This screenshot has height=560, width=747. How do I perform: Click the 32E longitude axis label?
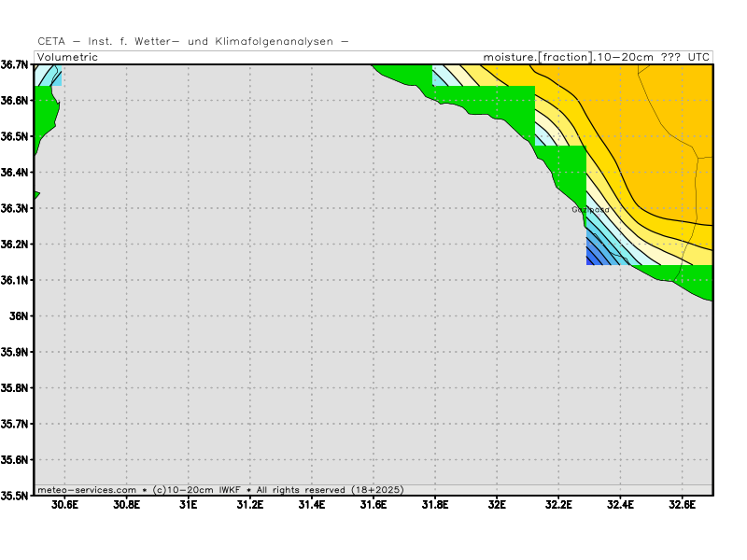[x=497, y=505]
